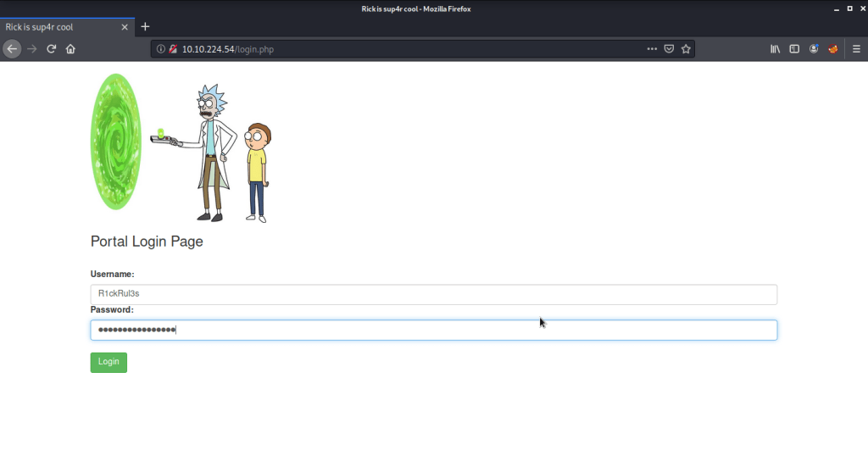This screenshot has height=450, width=868.
Task: Click the green Login button
Action: [x=108, y=362]
